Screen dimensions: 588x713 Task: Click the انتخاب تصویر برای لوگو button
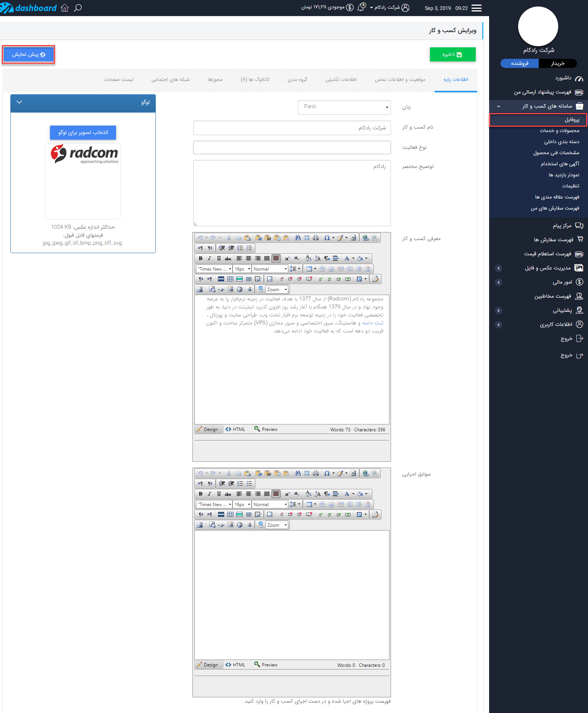[83, 132]
